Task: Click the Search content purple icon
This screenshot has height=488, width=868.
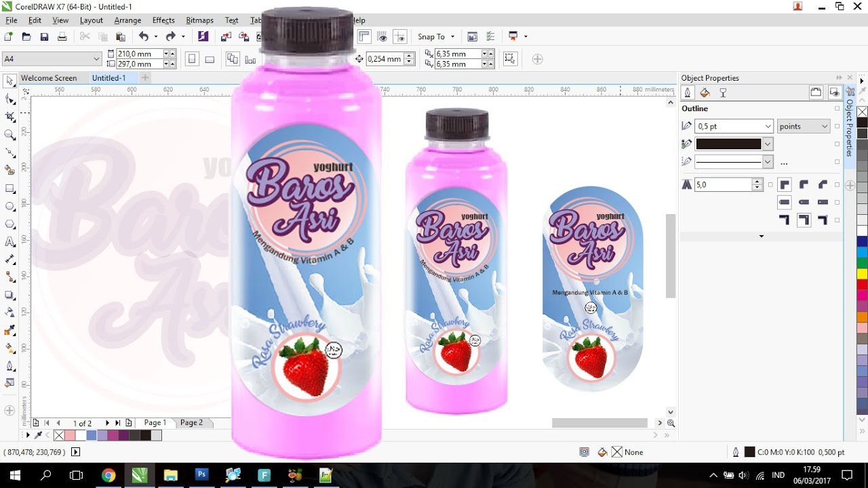Action: click(x=203, y=37)
